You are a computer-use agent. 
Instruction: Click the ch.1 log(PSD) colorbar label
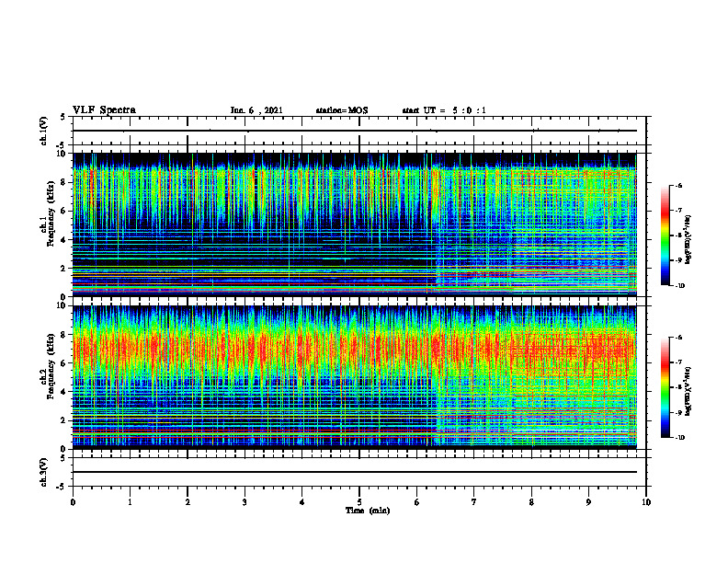coord(688,240)
